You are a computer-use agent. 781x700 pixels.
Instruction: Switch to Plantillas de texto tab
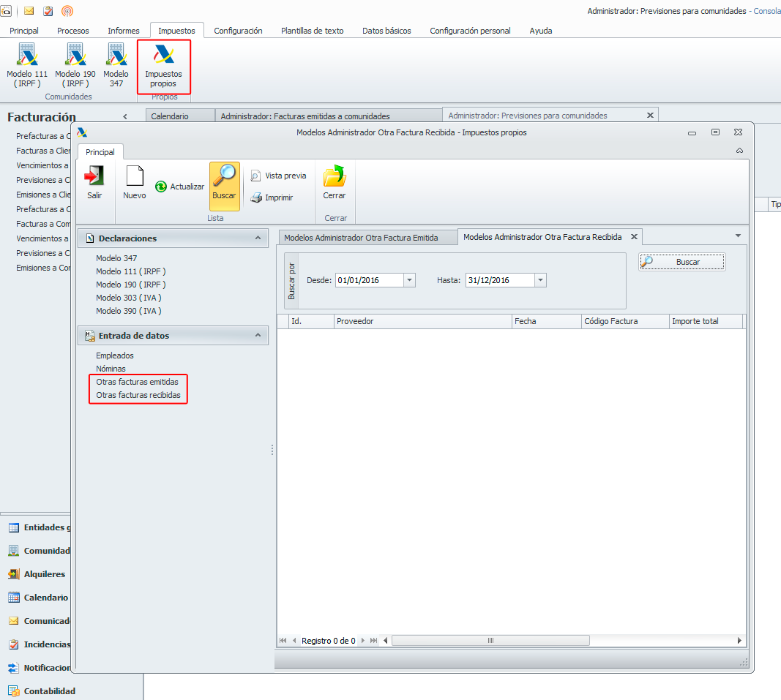(313, 31)
